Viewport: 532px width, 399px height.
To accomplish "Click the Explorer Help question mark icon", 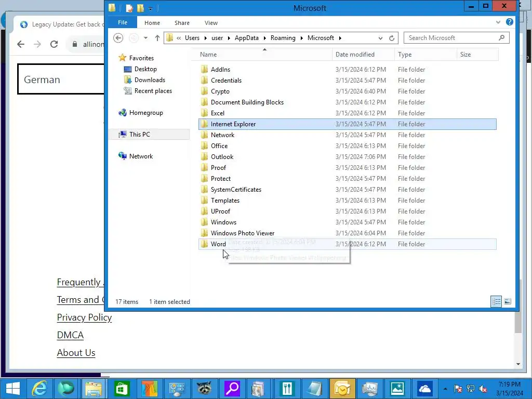I will [509, 22].
